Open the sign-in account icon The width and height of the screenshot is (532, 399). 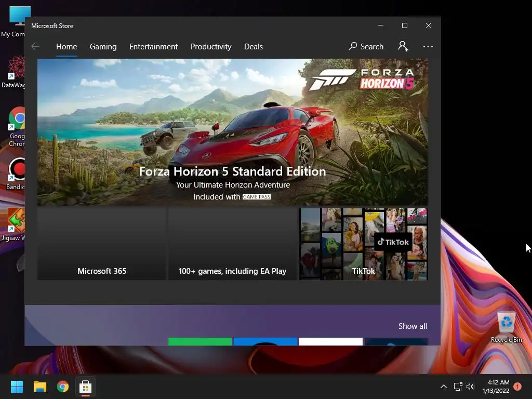403,46
